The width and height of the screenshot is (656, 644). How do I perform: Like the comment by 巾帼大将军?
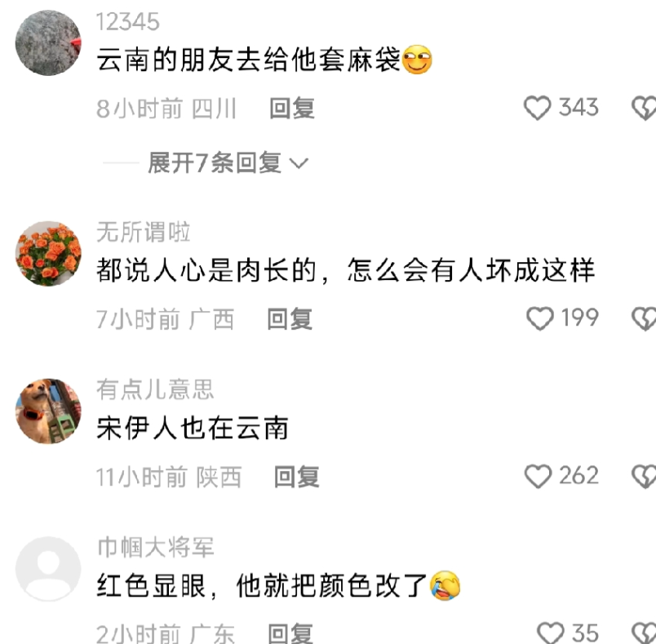(x=551, y=633)
